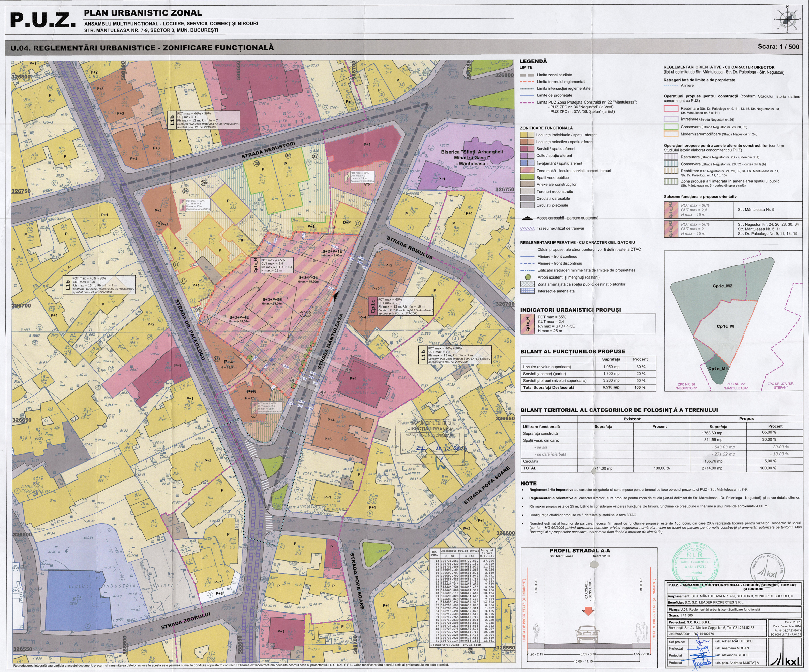
Task: Click the Biserica Sfinții Arhangheli Mihail și Gavril label
Action: click(472, 157)
